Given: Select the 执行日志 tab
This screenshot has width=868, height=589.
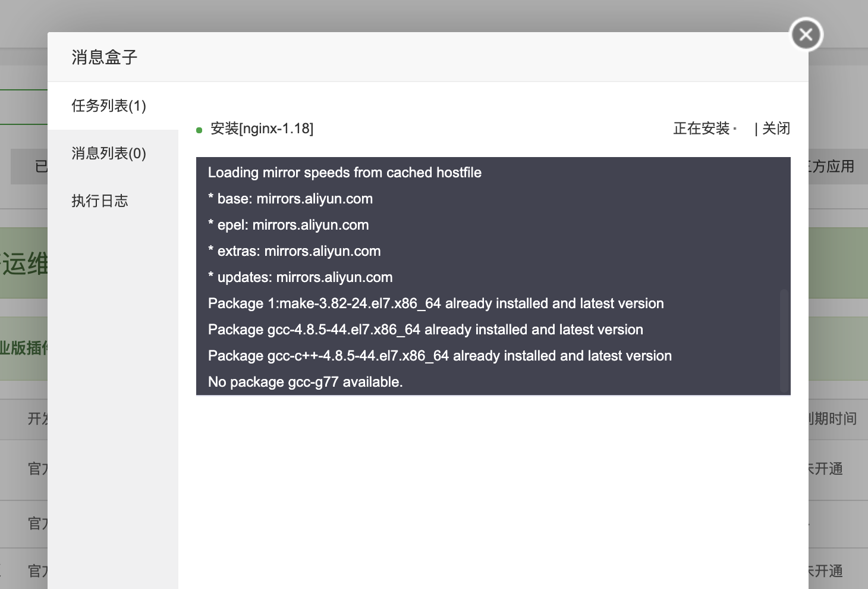Looking at the screenshot, I should tap(100, 201).
